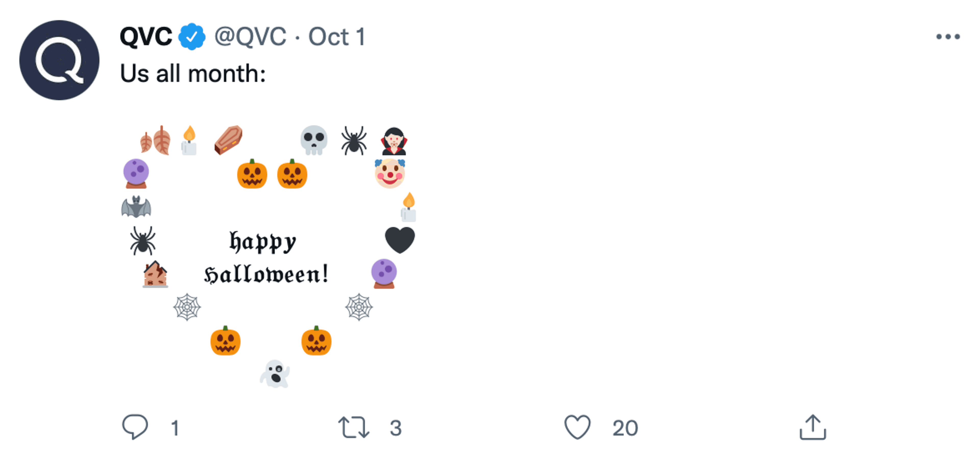Click the retweet count 3
Image resolution: width=980 pixels, height=457 pixels.
click(396, 428)
